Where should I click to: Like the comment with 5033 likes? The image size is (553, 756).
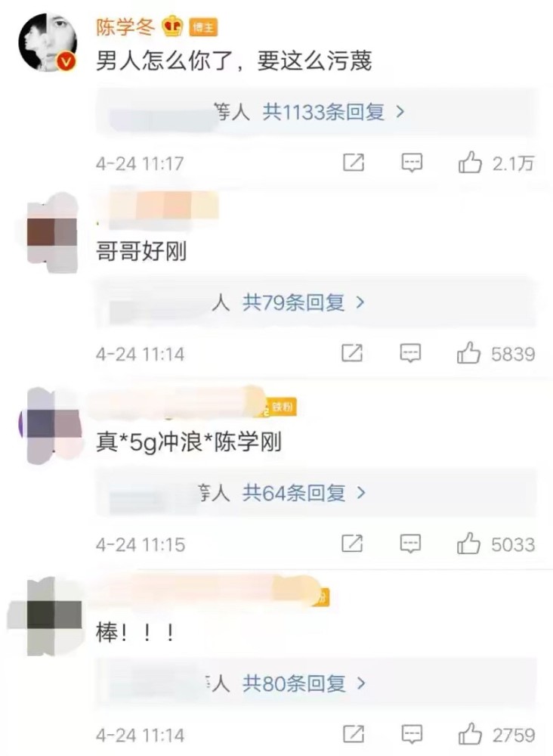468,544
